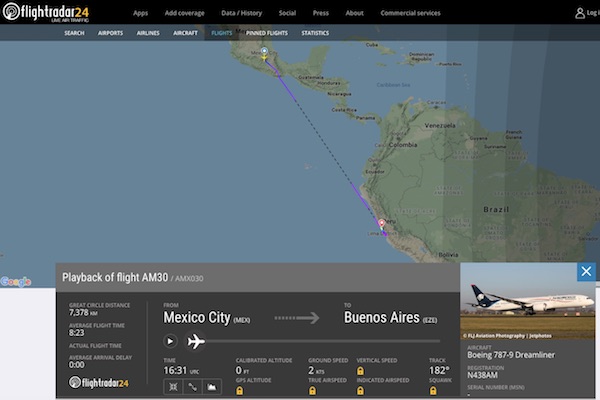Viewport: 600px width, 400px height.
Task: Click the 2 kts ground speed value
Action: click(316, 371)
